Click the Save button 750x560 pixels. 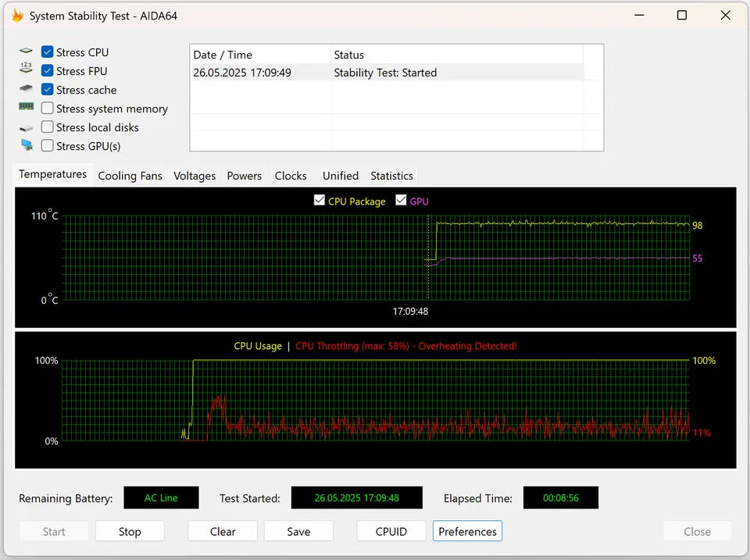click(x=298, y=531)
